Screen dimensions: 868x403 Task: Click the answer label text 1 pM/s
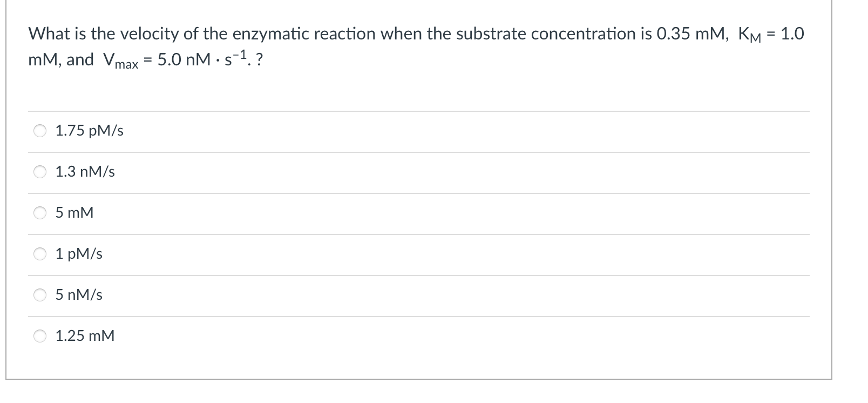pyautogui.click(x=78, y=254)
